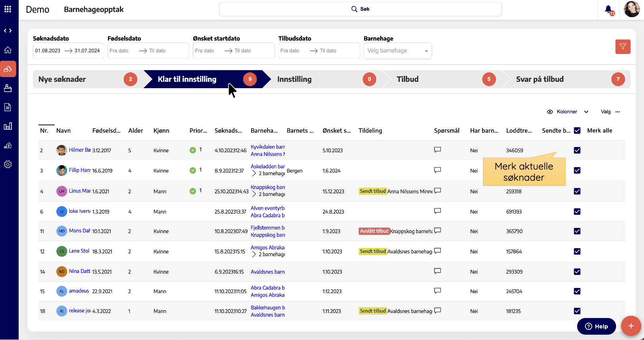Viewport: 644px width, 340px height.
Task: Uncheck the checkbox for row 4 Linus
Action: click(x=577, y=191)
